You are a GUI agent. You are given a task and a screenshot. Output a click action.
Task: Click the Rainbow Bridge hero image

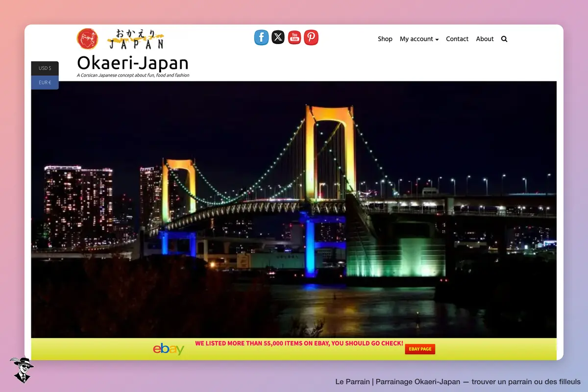[x=294, y=209]
